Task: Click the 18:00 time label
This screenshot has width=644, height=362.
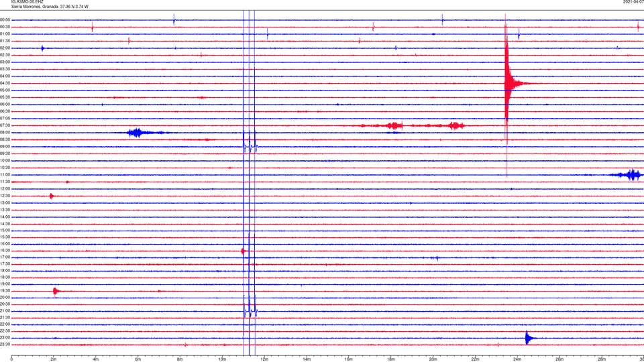Action: 5,271
